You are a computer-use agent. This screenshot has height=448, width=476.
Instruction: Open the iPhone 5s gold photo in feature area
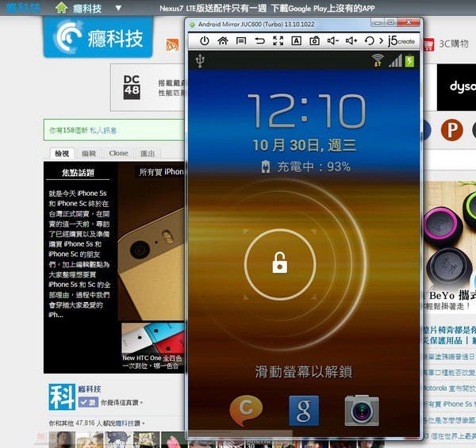point(152,241)
